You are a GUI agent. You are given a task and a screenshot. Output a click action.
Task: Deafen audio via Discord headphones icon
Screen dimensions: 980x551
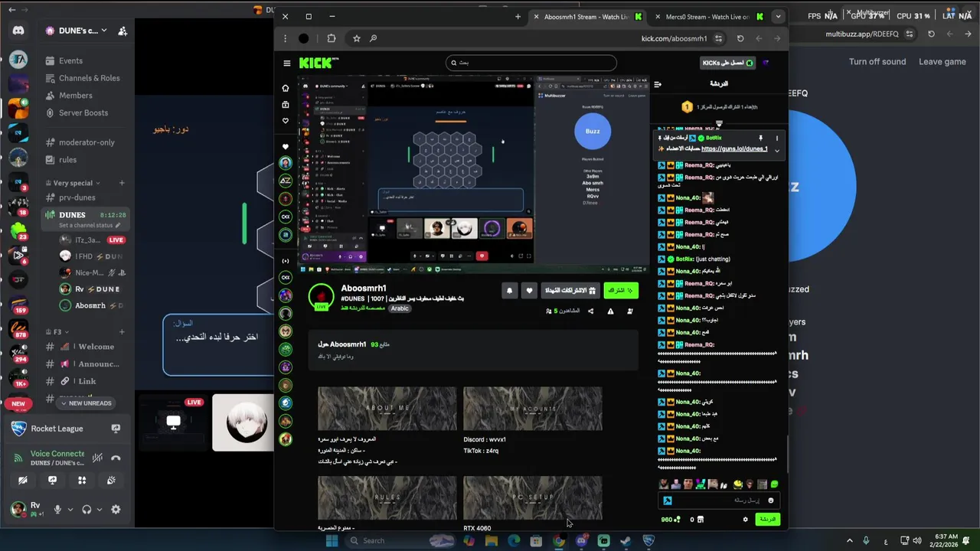coord(87,510)
